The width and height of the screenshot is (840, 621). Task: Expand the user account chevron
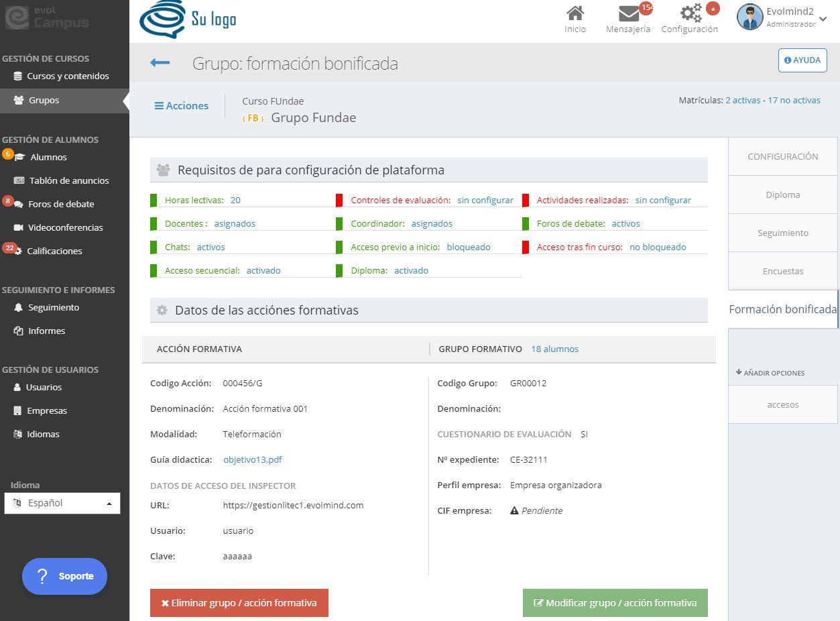tap(823, 19)
